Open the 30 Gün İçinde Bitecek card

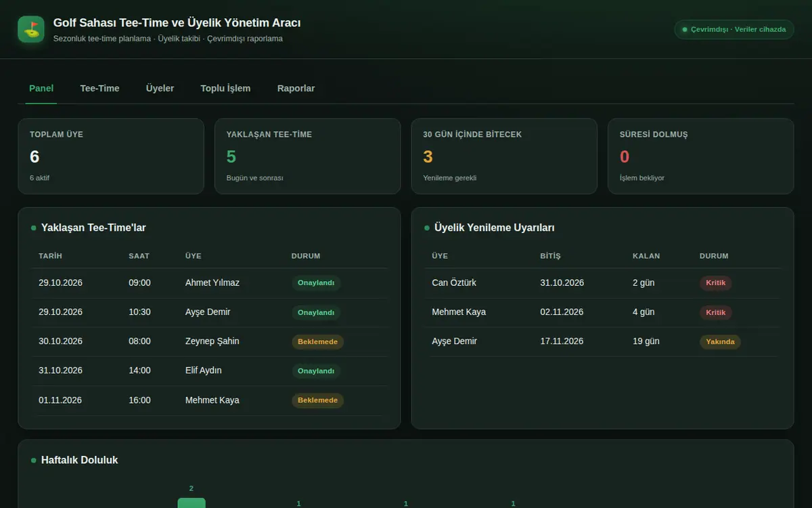tap(504, 156)
